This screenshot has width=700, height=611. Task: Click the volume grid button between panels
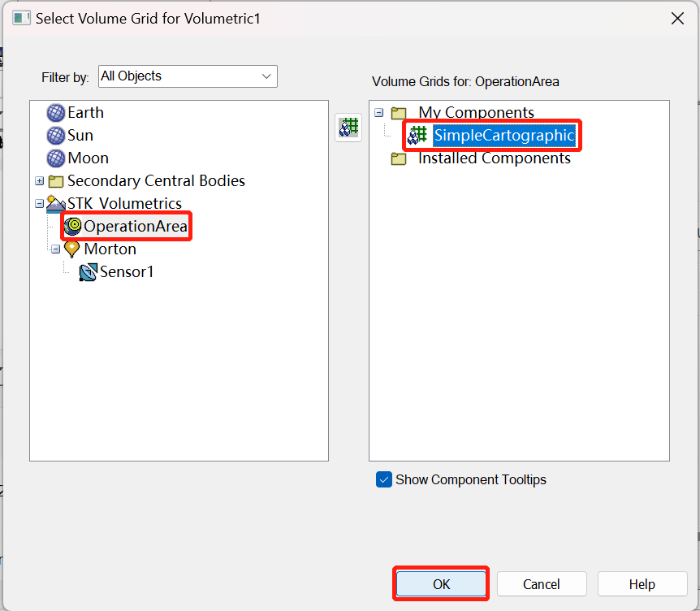point(348,128)
